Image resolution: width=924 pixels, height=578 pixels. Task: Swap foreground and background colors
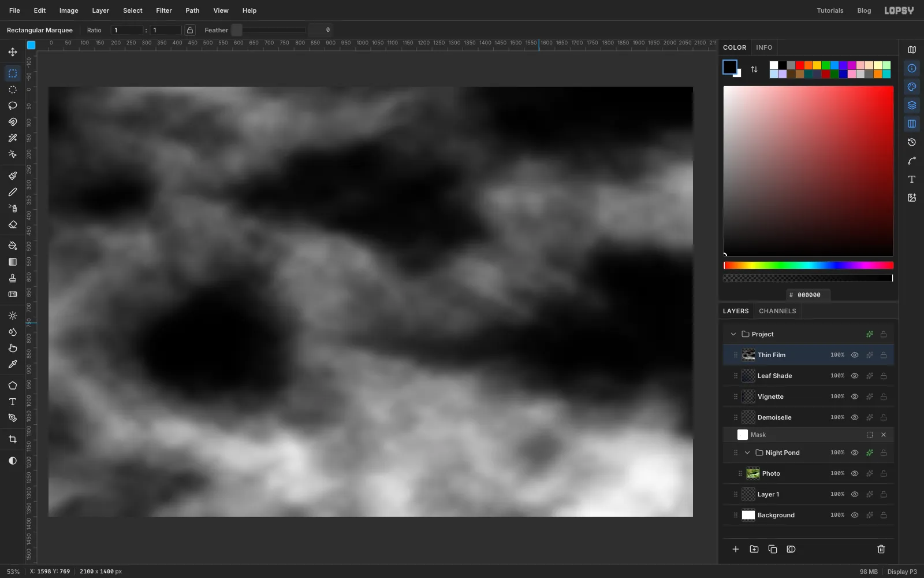click(x=754, y=69)
